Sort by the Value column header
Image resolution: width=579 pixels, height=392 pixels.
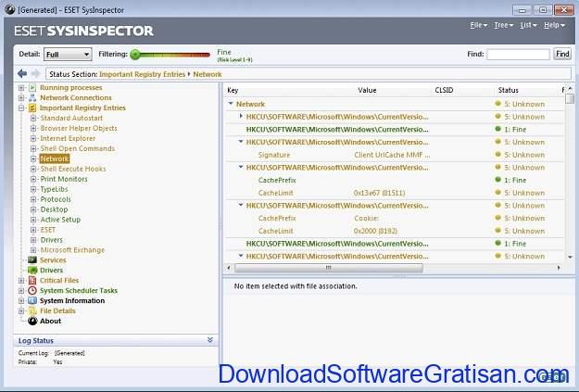(x=367, y=90)
